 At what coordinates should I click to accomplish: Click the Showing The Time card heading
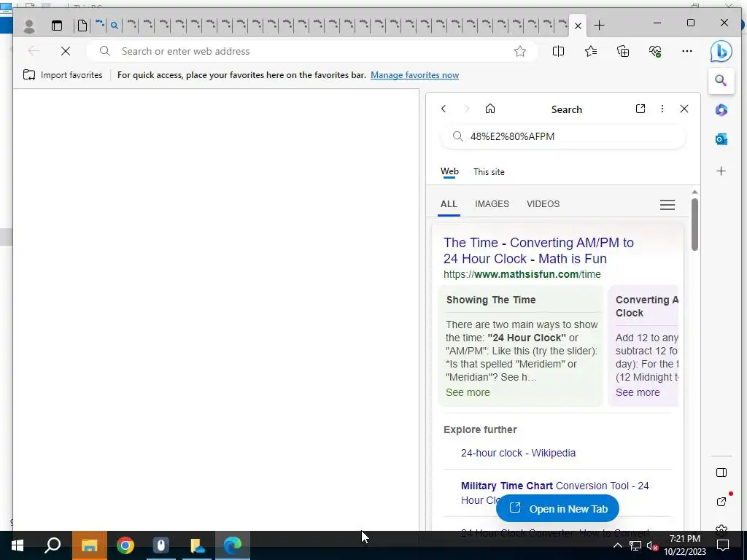[x=491, y=300]
